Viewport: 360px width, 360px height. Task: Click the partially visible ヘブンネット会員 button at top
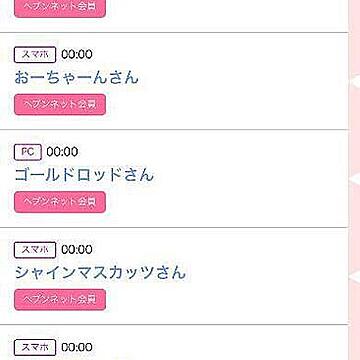(x=60, y=9)
